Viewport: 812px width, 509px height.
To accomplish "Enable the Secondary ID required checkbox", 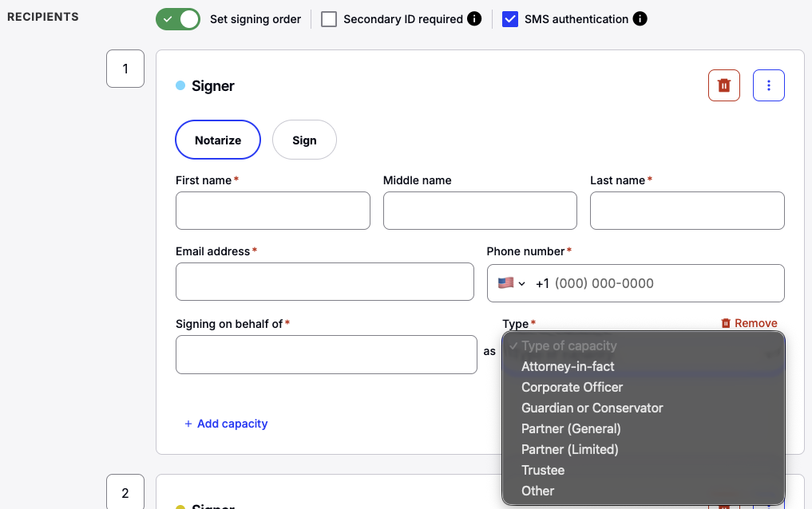I will tap(328, 18).
